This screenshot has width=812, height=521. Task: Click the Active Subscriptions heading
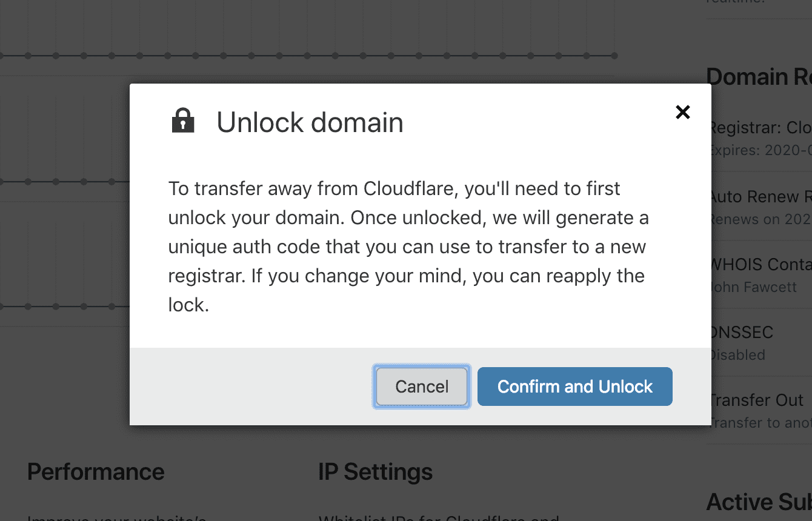click(759, 502)
